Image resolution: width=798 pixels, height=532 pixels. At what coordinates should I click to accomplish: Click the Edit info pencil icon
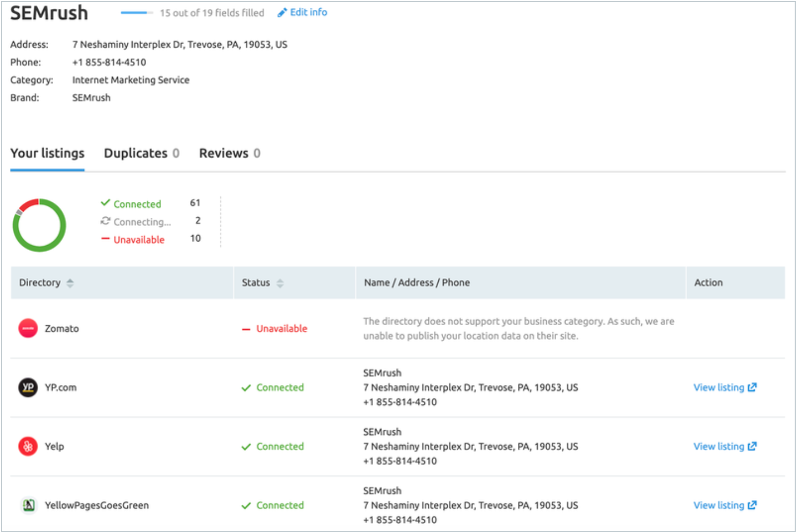point(282,13)
